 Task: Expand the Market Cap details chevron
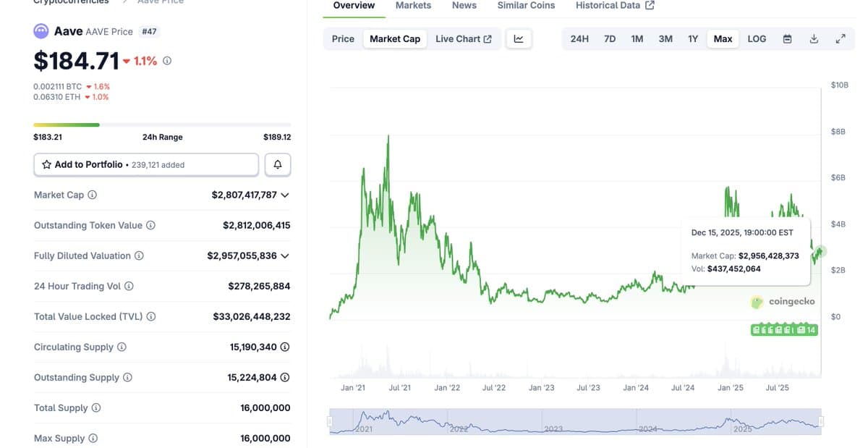[285, 195]
